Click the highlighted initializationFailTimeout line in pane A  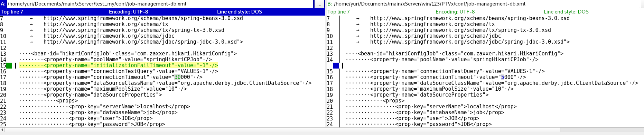(x=119, y=65)
